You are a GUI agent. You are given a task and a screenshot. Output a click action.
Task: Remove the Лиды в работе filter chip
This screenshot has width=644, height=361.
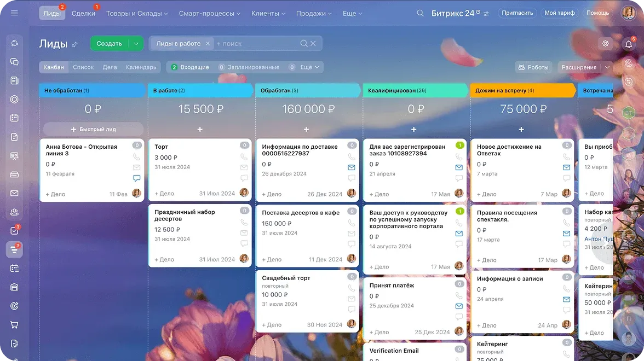pyautogui.click(x=207, y=44)
